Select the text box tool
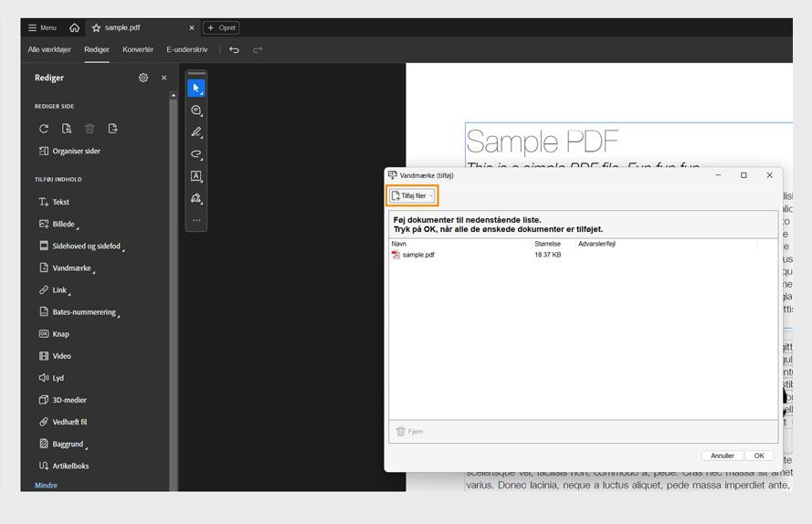The height and width of the screenshot is (524, 812). coord(196,176)
